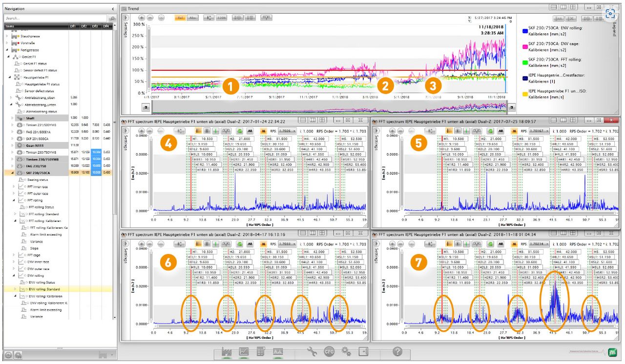The image size is (625, 364).
Task: Toggle AR in the 2017-01-24 FFT window
Action: tap(249, 131)
